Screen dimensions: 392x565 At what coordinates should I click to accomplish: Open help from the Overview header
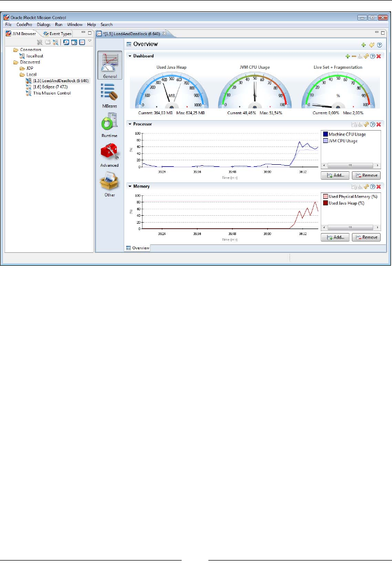point(379,45)
